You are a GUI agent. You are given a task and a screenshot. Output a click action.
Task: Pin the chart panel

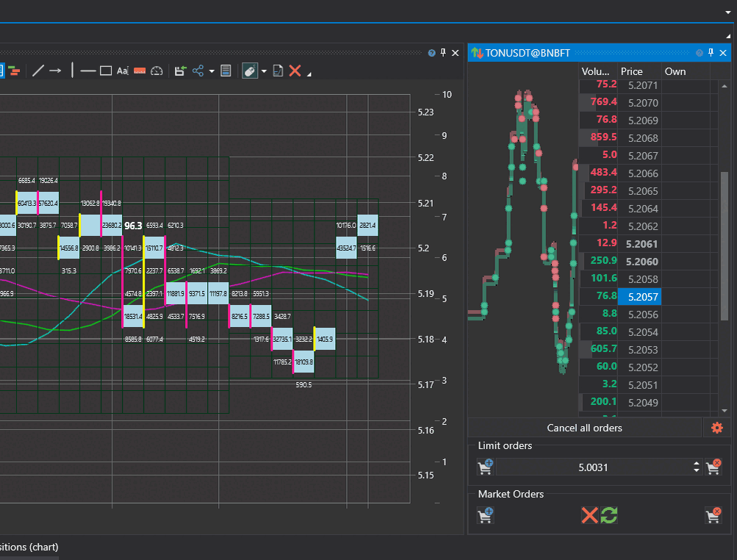442,52
